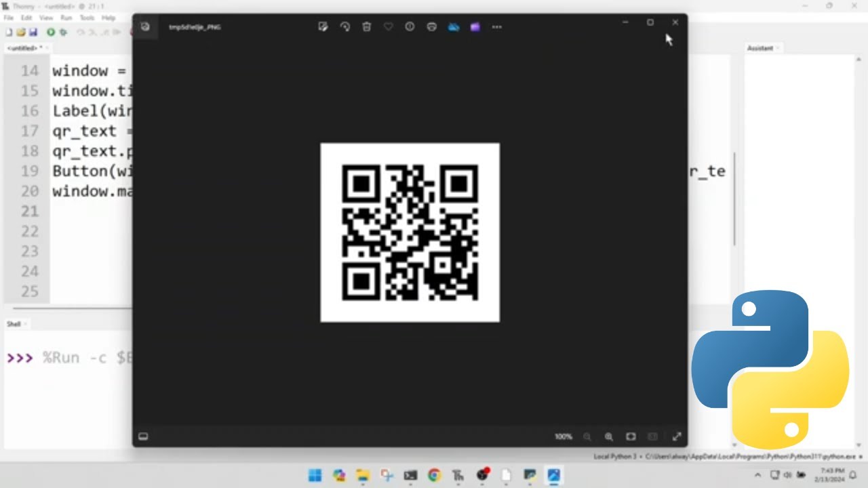Toggle the filmstrip at Photos bottom-left

point(143,436)
